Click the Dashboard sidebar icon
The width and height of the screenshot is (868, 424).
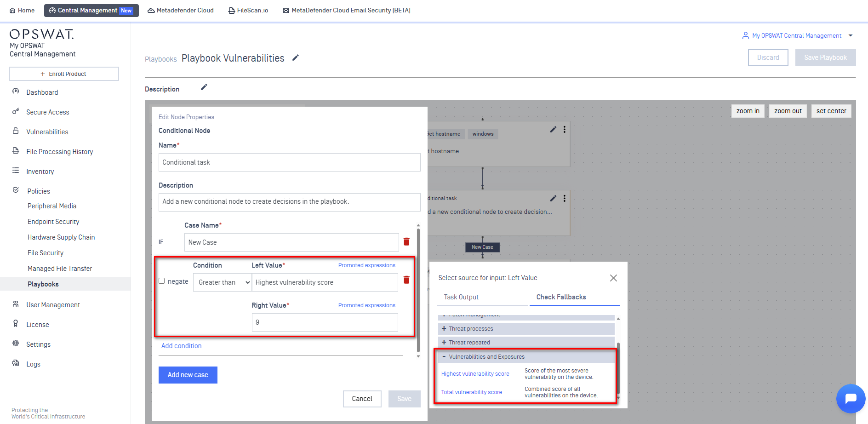[x=16, y=92]
